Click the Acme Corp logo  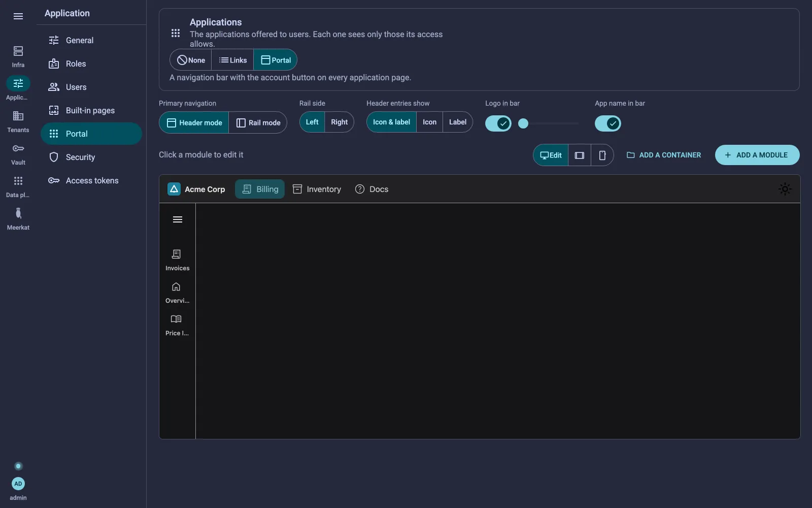[174, 189]
